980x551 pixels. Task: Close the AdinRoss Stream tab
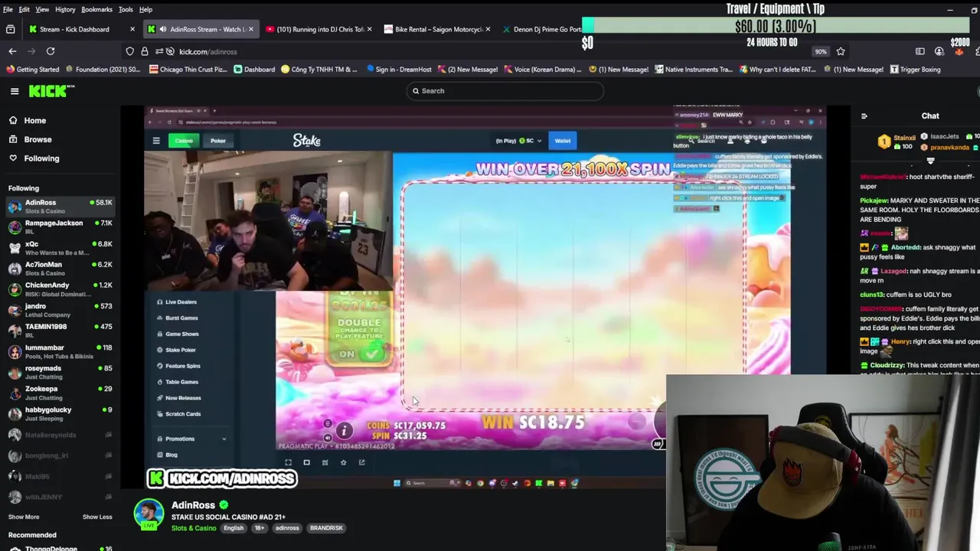pos(252,29)
